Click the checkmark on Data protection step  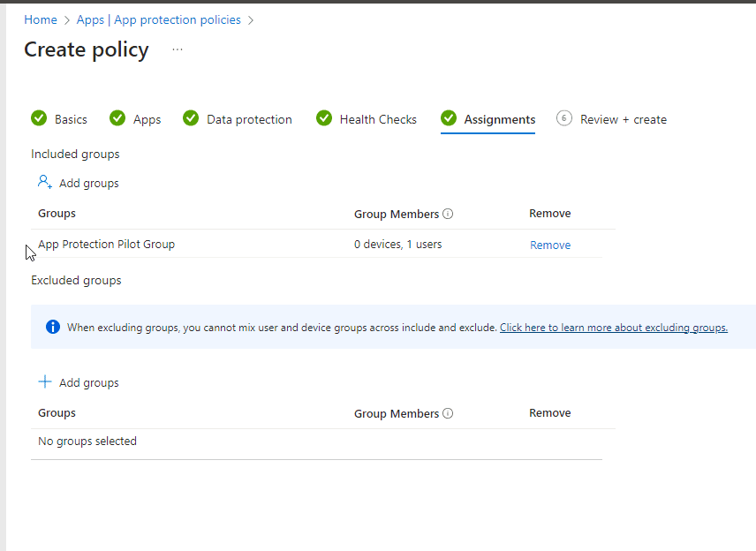click(x=191, y=118)
